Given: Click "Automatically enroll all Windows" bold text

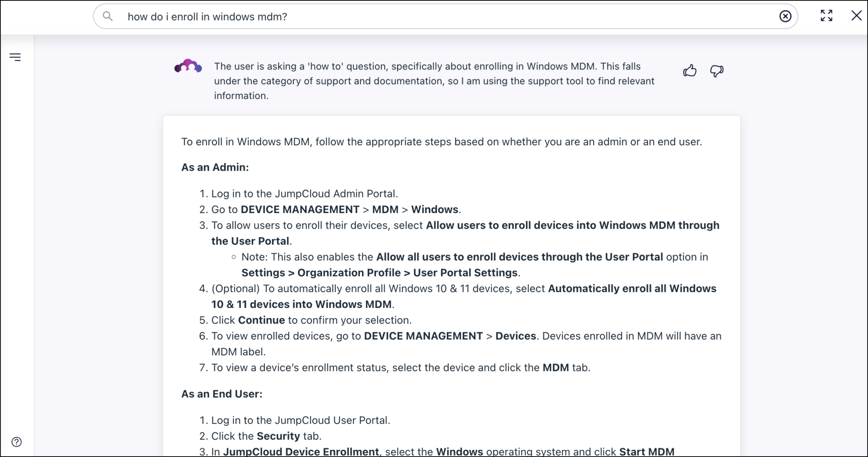Looking at the screenshot, I should tap(632, 288).
